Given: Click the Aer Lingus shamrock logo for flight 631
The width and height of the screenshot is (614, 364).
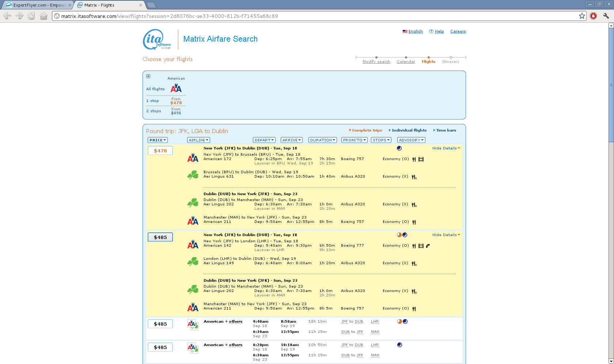Looking at the screenshot, I should pyautogui.click(x=193, y=175).
